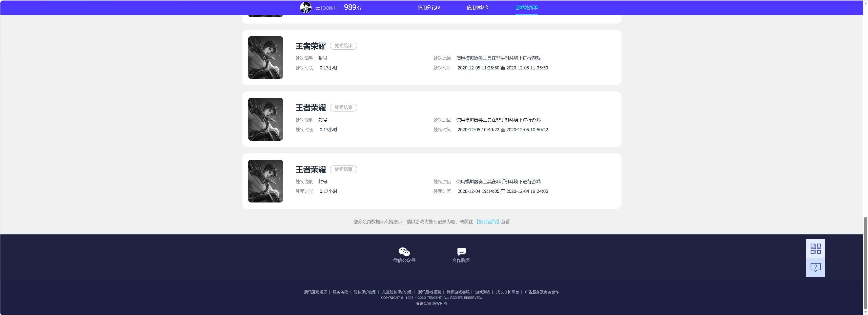The height and width of the screenshot is (315, 868).
Task: Click the scrollbar down arrow
Action: pyautogui.click(x=865, y=312)
